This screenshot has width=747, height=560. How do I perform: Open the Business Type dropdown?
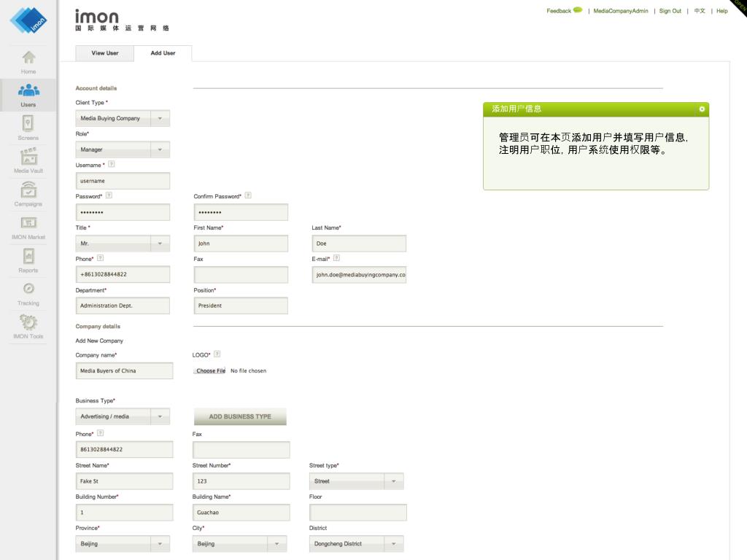(123, 416)
